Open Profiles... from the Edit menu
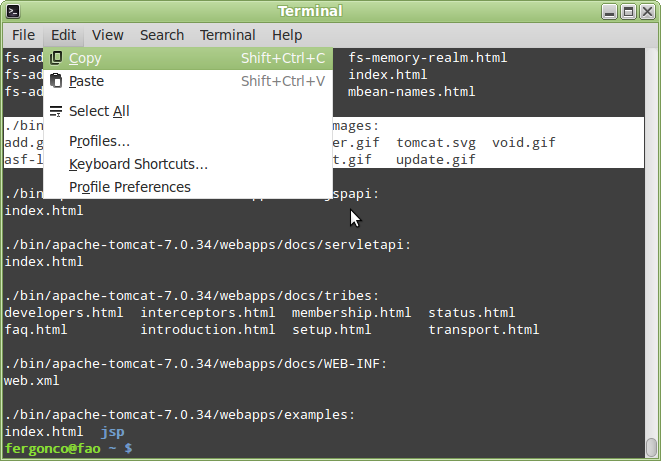The width and height of the screenshot is (661, 461). [x=188, y=141]
